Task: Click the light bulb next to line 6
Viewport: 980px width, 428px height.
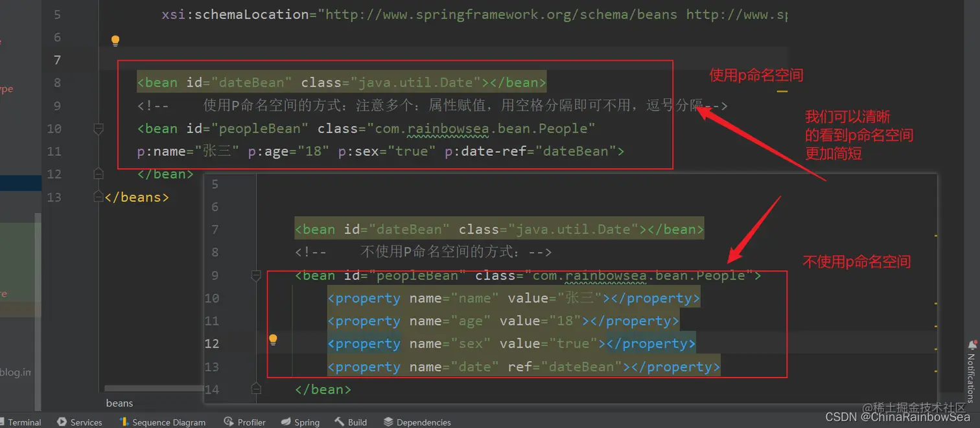Action: (x=115, y=41)
